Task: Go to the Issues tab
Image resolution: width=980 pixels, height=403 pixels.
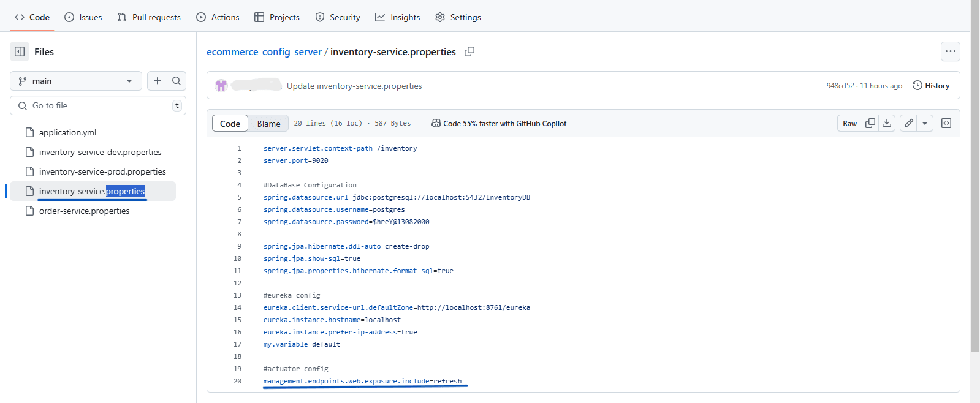Action: tap(83, 17)
